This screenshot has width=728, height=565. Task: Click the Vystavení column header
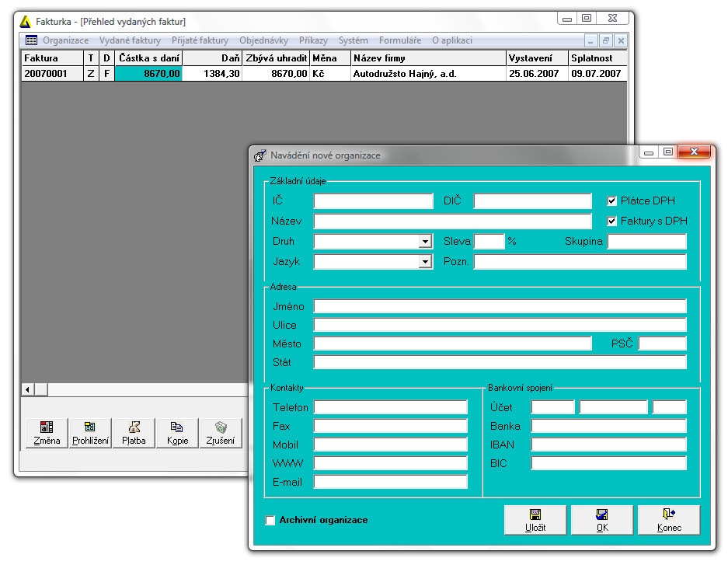coord(537,58)
